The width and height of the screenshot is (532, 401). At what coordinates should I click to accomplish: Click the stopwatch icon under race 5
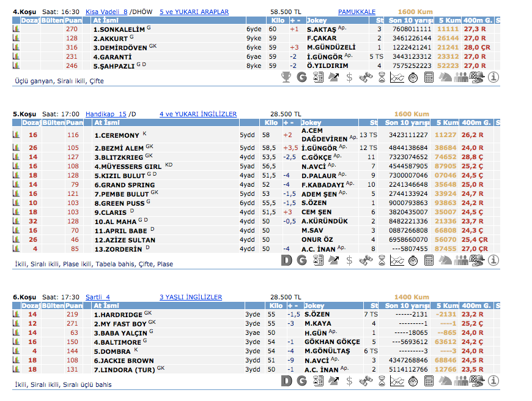[413, 260]
